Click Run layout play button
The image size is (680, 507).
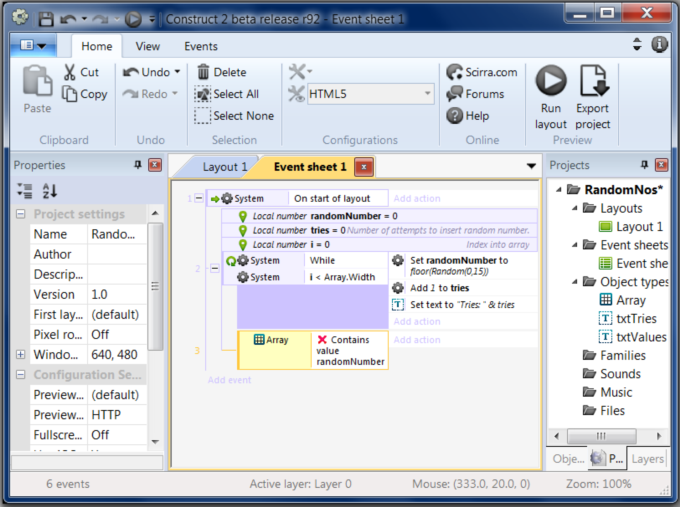point(551,97)
